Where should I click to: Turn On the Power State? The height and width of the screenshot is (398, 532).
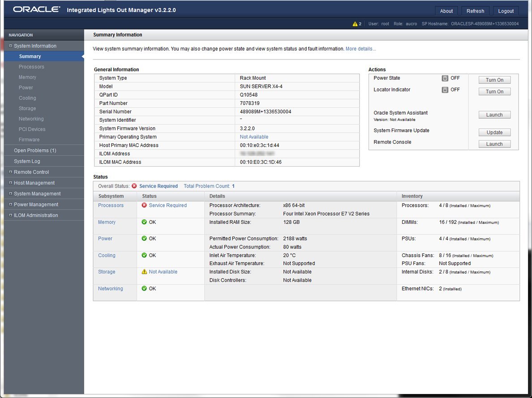pyautogui.click(x=494, y=80)
